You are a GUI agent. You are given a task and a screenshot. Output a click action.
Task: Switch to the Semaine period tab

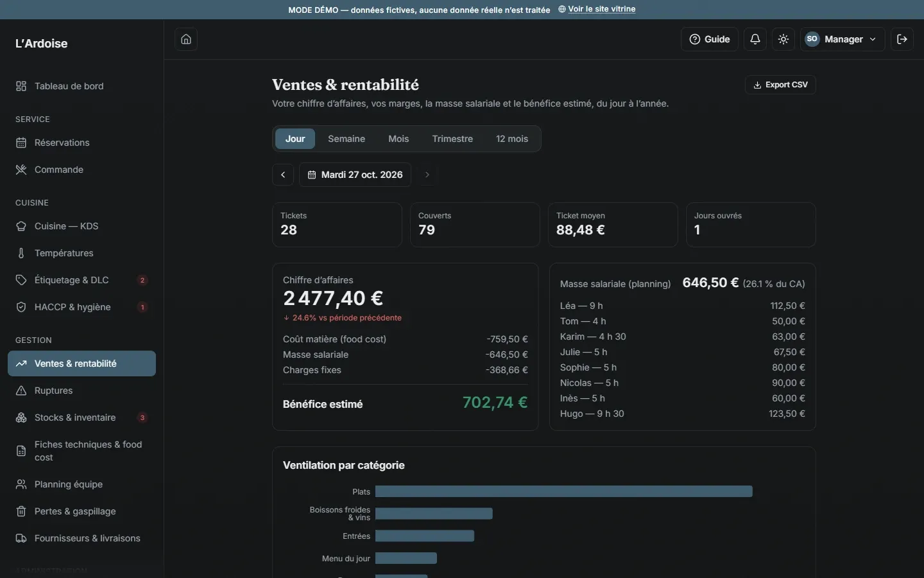(346, 139)
